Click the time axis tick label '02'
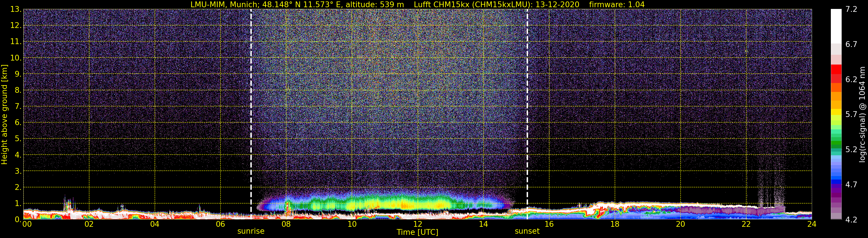The width and height of the screenshot is (868, 238). pos(89,224)
